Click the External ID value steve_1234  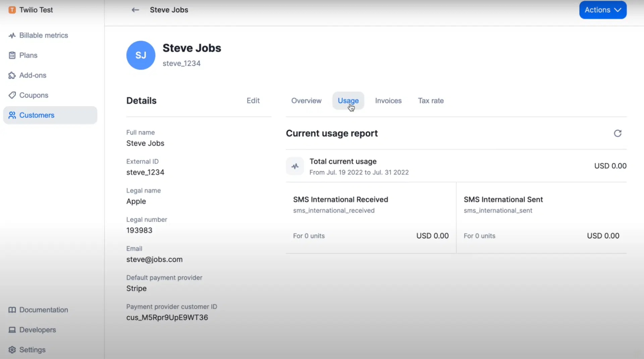(145, 172)
